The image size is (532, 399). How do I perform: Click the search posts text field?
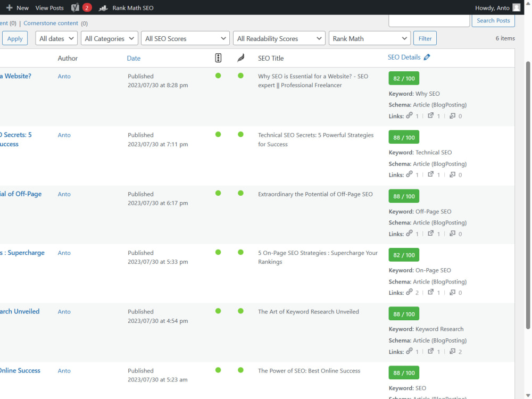[429, 20]
